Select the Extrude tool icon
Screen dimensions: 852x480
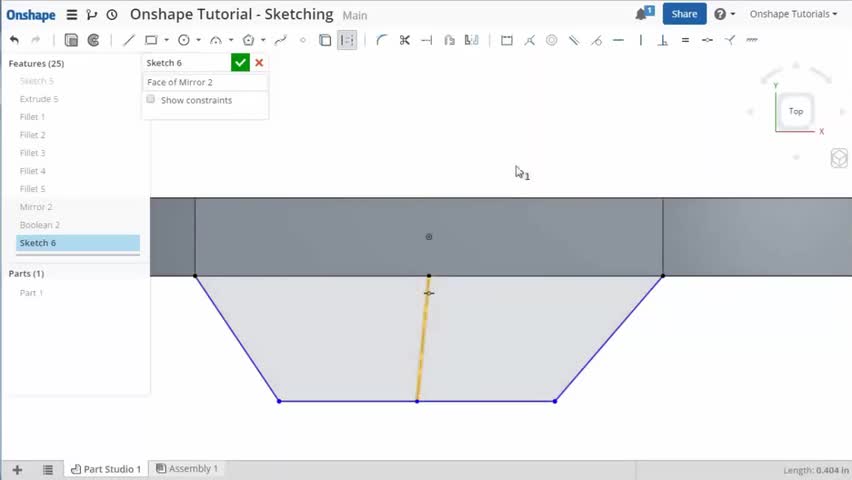click(71, 40)
